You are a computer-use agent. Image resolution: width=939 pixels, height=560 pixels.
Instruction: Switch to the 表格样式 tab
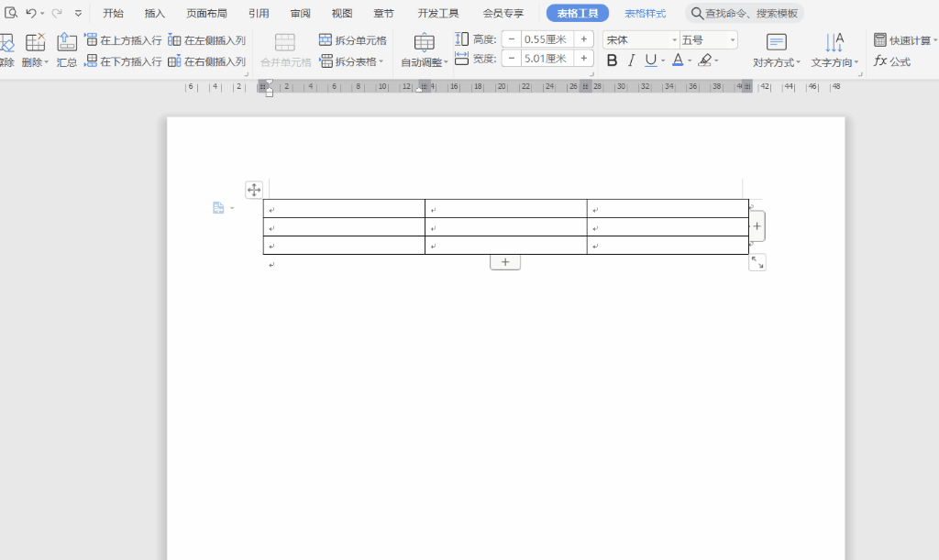pos(645,13)
